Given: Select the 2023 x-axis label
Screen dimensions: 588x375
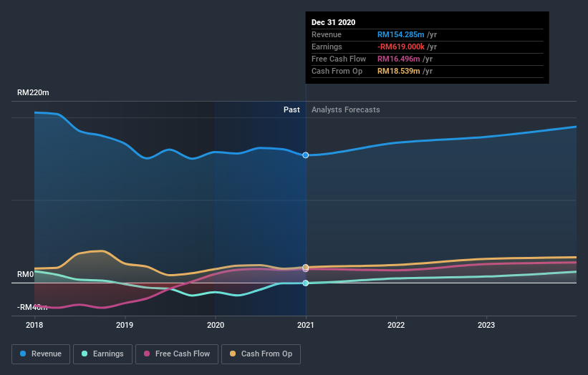Looking at the screenshot, I should click(486, 325).
